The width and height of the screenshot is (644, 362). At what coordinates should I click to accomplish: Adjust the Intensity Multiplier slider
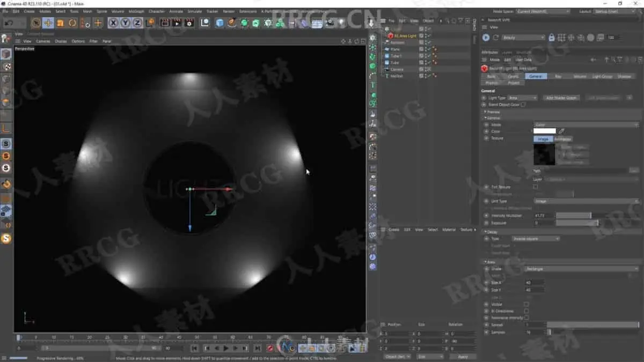573,216
